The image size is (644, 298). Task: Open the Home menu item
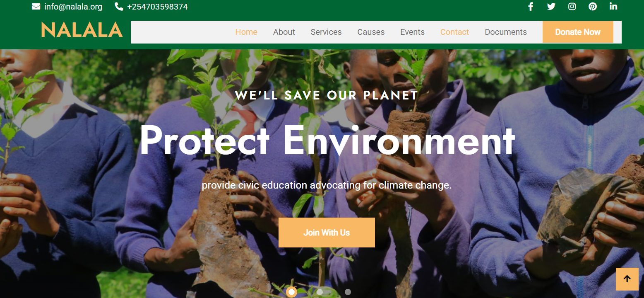246,32
